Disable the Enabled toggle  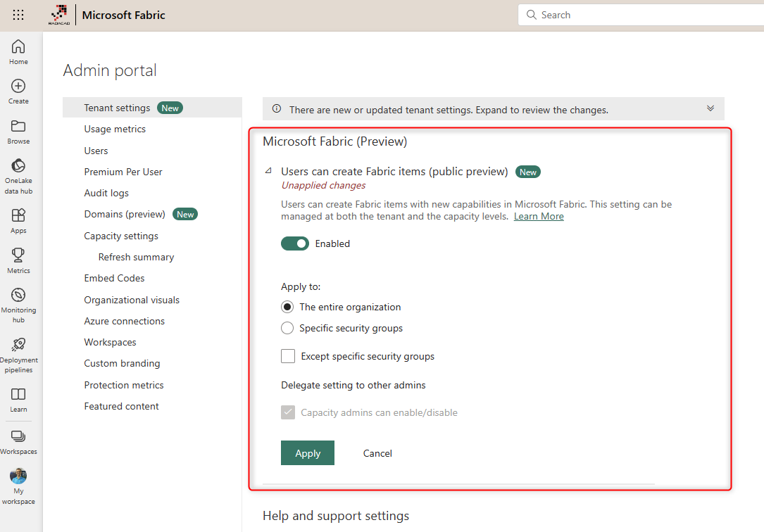tap(295, 243)
